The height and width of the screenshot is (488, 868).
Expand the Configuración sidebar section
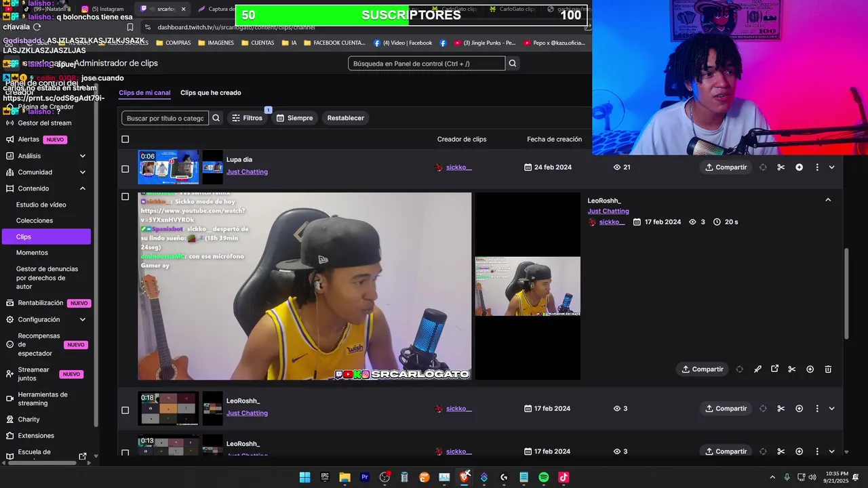click(83, 319)
